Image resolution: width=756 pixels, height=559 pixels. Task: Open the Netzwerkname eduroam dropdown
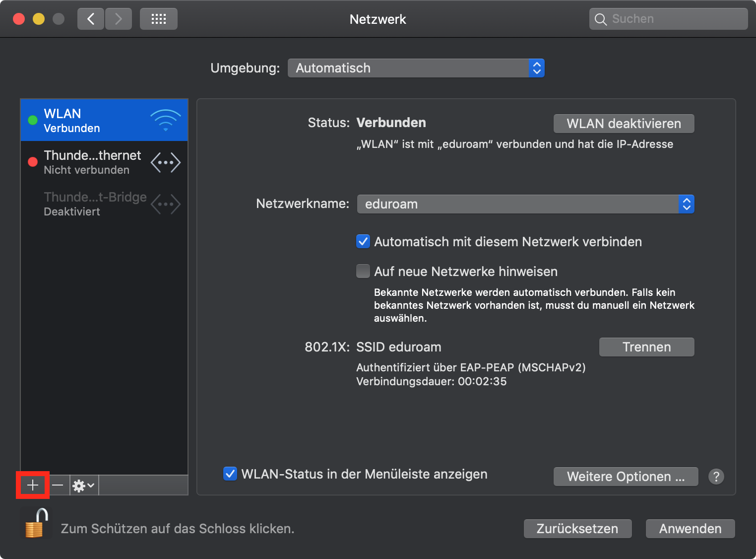click(x=526, y=204)
